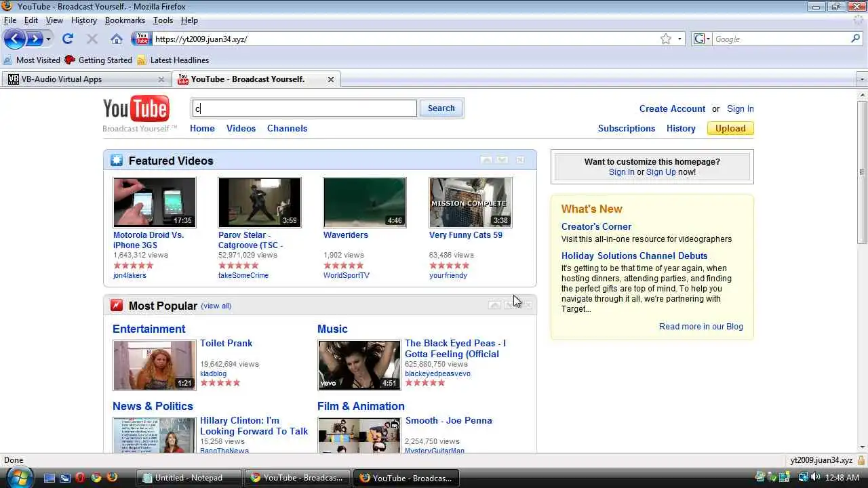Open the Bookmarks menu
Viewport: 868px width, 488px height.
(x=125, y=20)
